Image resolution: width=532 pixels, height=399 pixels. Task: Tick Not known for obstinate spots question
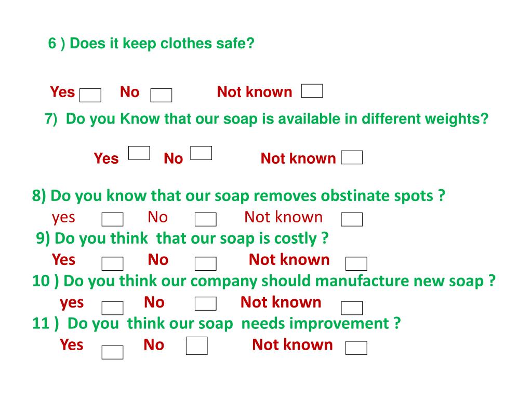pos(352,219)
